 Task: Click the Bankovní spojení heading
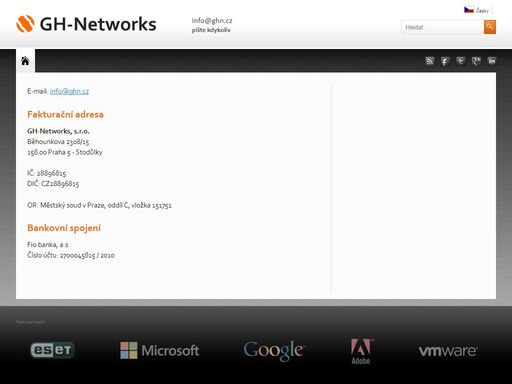tap(64, 228)
